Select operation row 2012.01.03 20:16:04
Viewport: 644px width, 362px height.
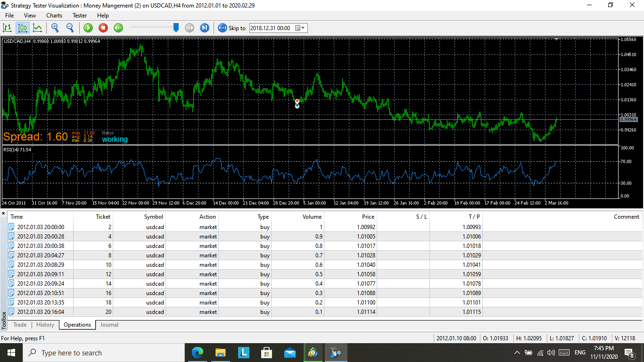coord(325,312)
